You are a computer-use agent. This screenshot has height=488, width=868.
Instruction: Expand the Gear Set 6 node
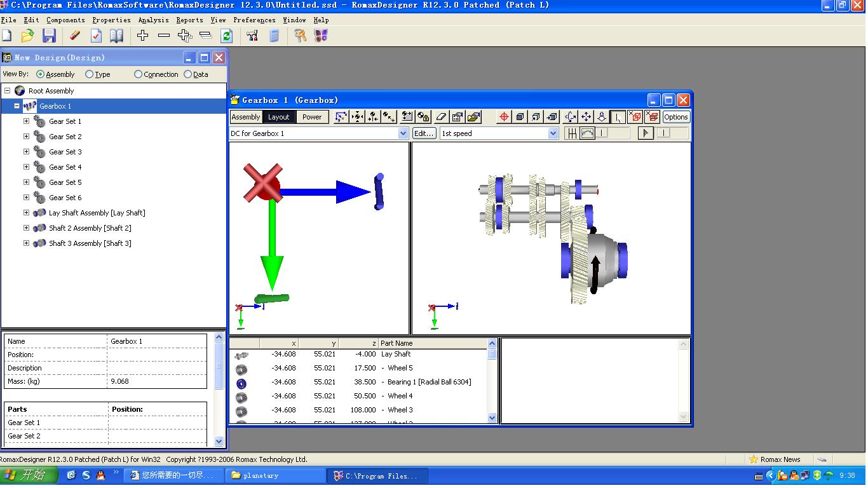[26, 198]
